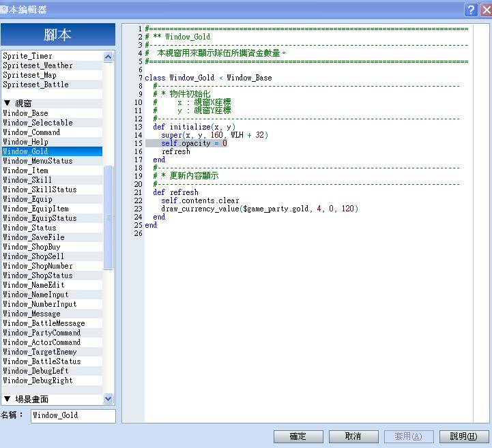Click highlighted line 'self.opacity = 0'

pyautogui.click(x=194, y=143)
